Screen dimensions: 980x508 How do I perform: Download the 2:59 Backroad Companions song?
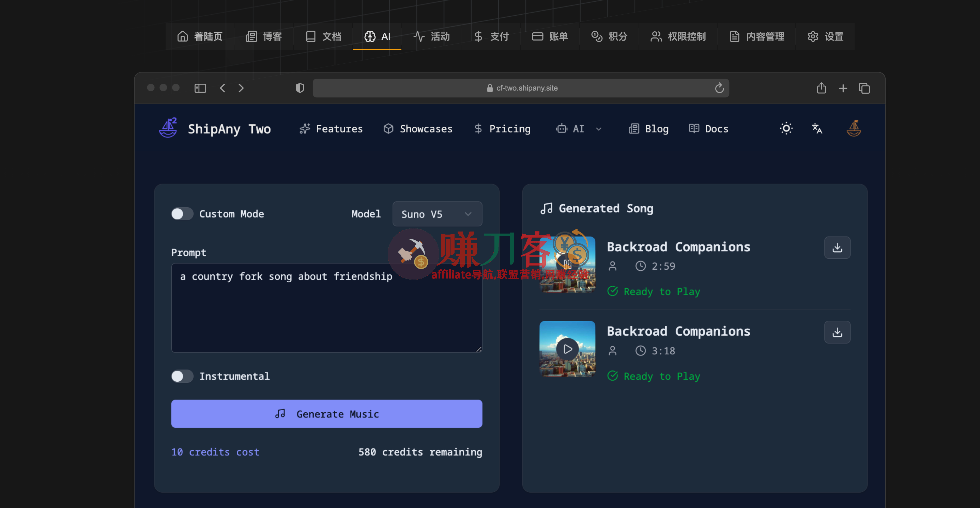[837, 248]
